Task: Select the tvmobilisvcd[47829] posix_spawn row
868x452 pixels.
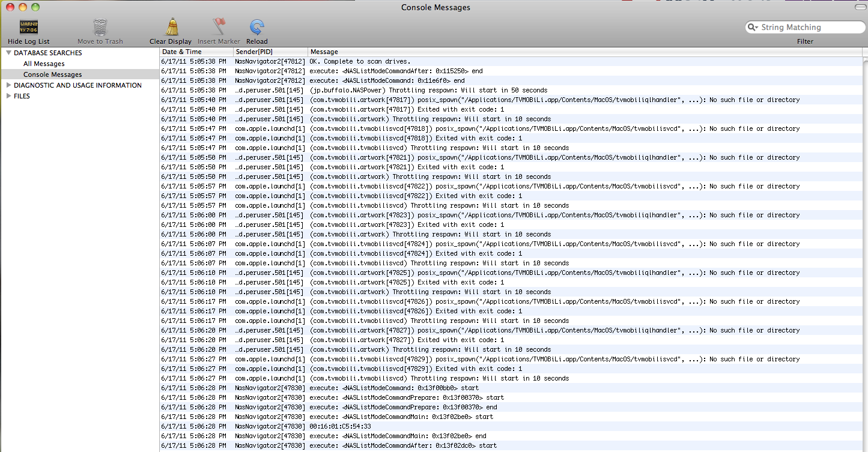Action: tap(511, 359)
